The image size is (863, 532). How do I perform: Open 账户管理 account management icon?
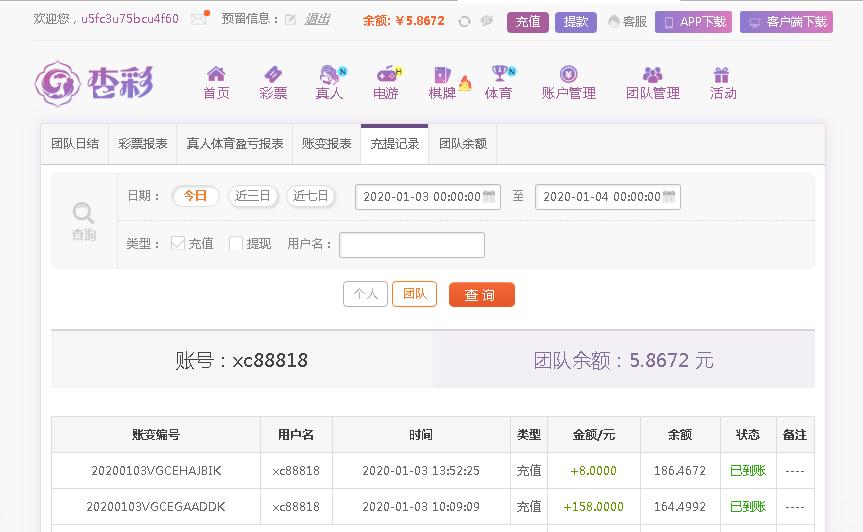pos(569,74)
